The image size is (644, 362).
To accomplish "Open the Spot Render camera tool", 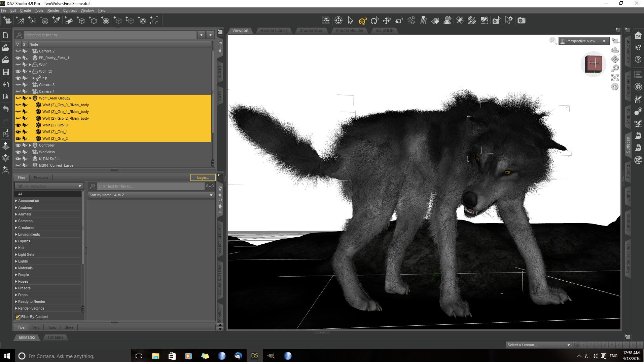I will 496,21.
